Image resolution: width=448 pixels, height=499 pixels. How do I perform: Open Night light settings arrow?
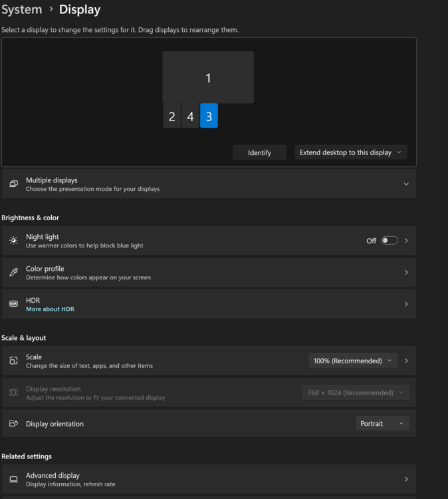coord(406,241)
